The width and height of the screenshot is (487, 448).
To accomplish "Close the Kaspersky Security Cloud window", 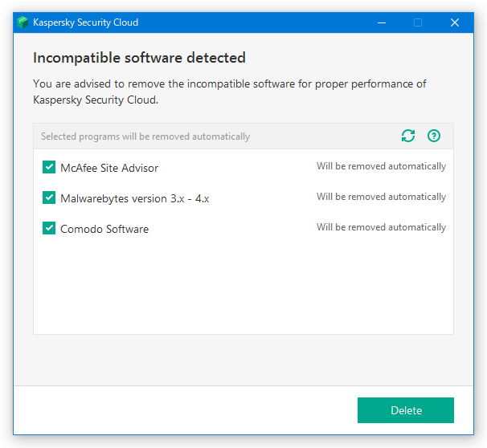I will (x=455, y=22).
